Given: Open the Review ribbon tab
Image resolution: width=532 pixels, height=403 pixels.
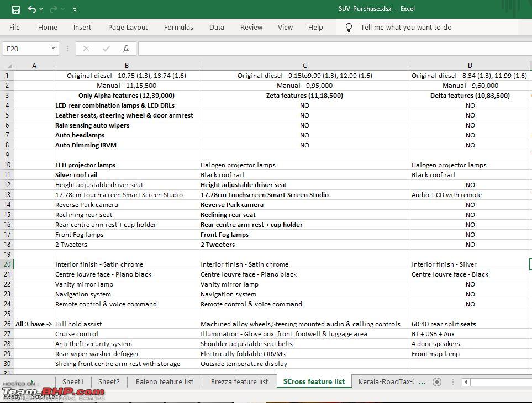Looking at the screenshot, I should coord(251,28).
